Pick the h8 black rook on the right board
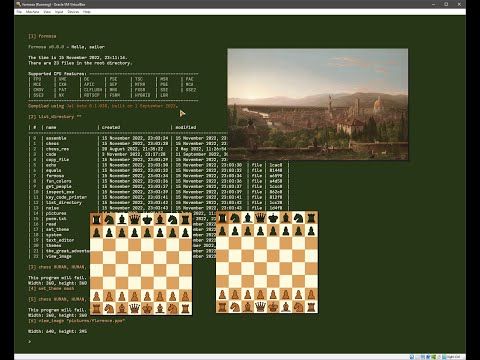 coord(311,218)
